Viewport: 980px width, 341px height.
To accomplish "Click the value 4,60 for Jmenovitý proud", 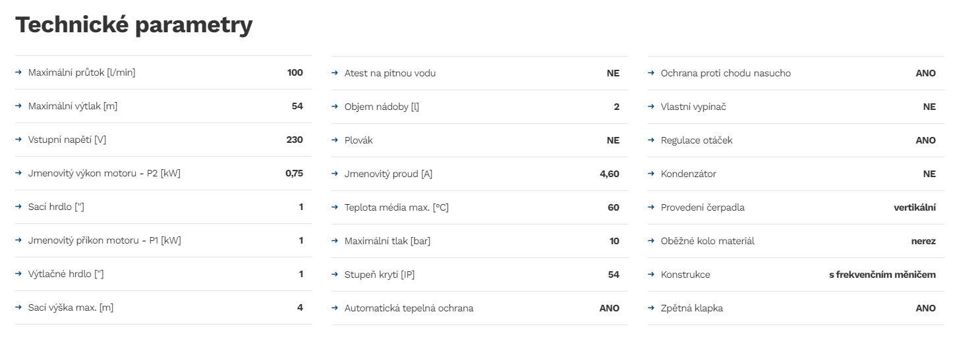I will point(610,174).
